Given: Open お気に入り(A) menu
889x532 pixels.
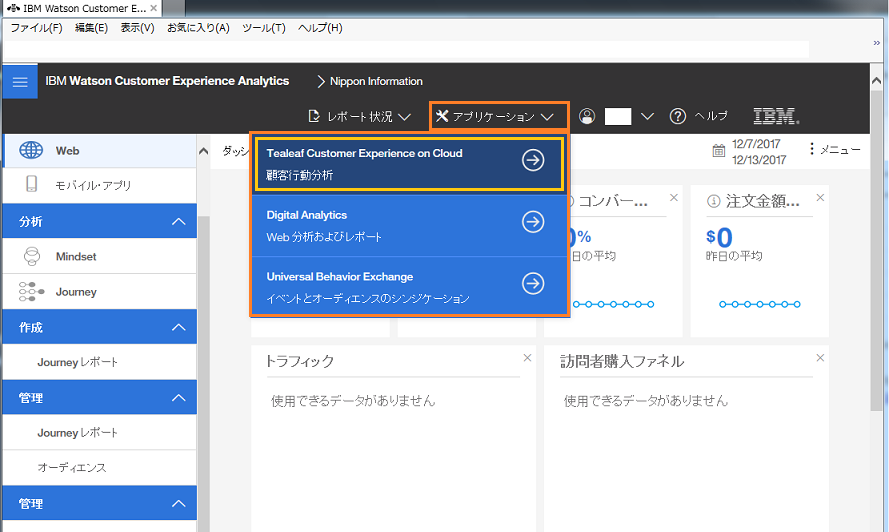Looking at the screenshot, I should tap(198, 28).
